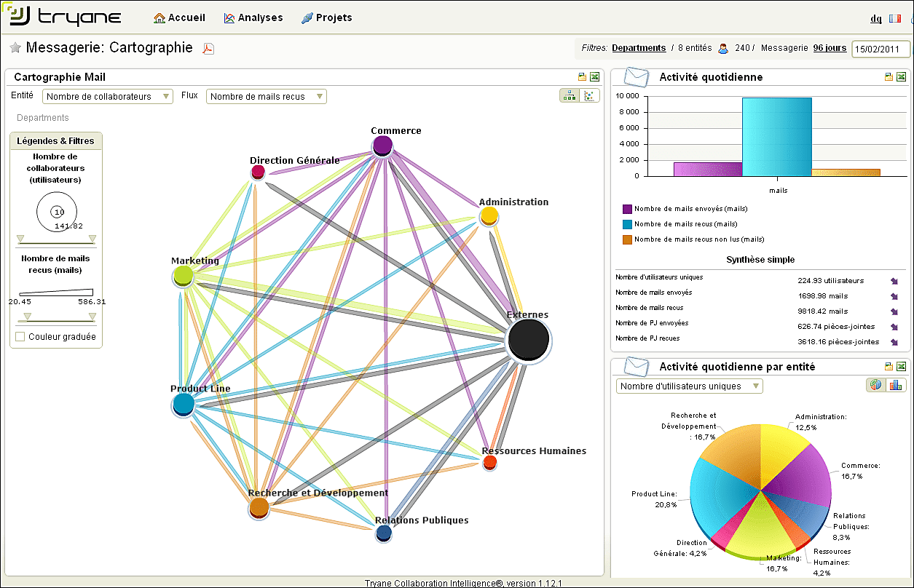
Task: Open Entité dropdown Nombre de collaborateurs
Action: pyautogui.click(x=108, y=96)
